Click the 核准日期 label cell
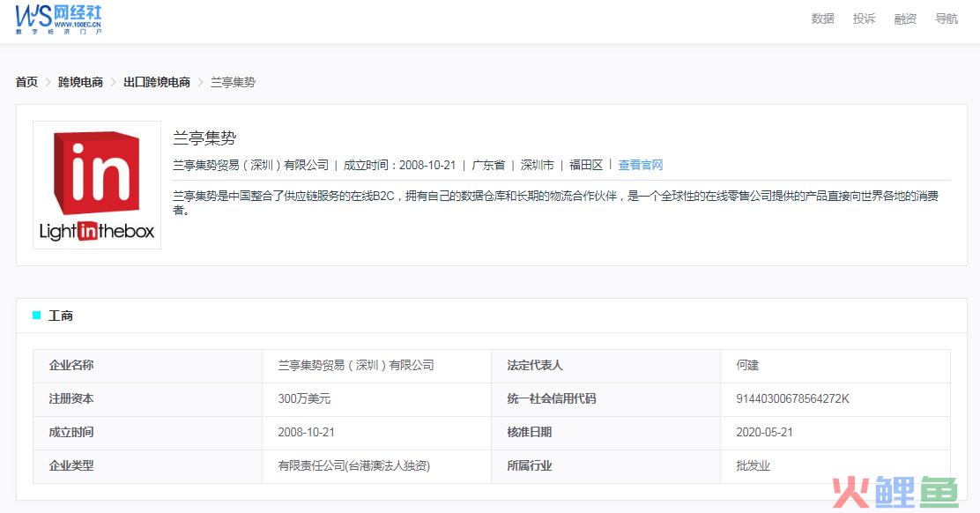Viewport: 980px width, 513px height. click(x=605, y=433)
